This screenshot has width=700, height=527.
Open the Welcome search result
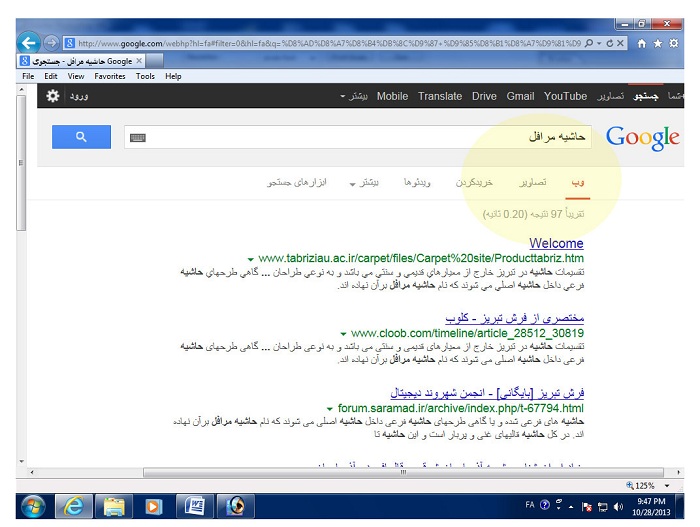pyautogui.click(x=556, y=243)
